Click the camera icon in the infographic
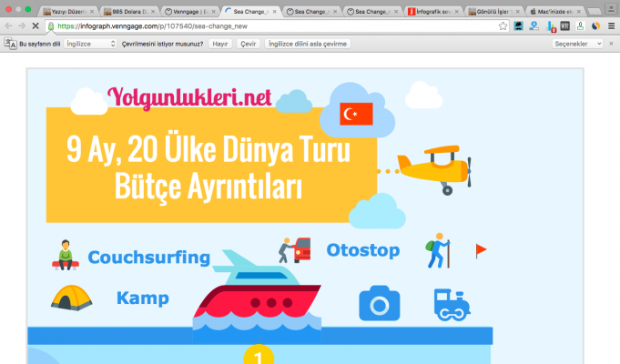The image size is (620, 364). tap(379, 303)
